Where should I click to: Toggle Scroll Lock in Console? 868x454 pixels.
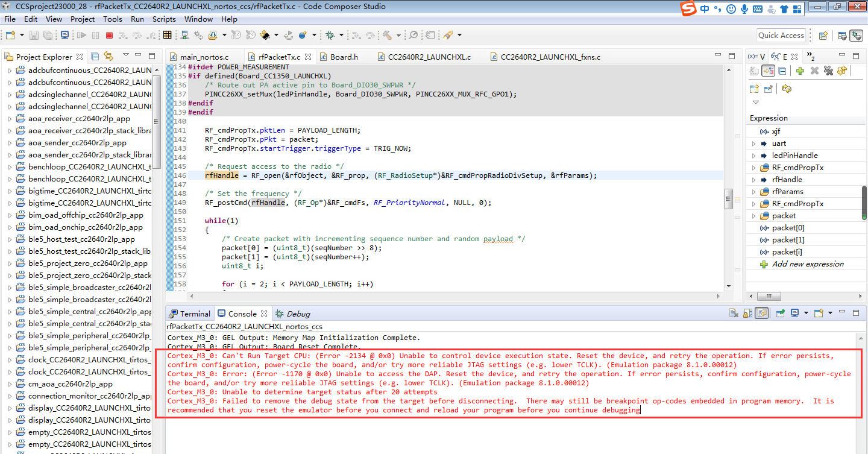point(748,314)
